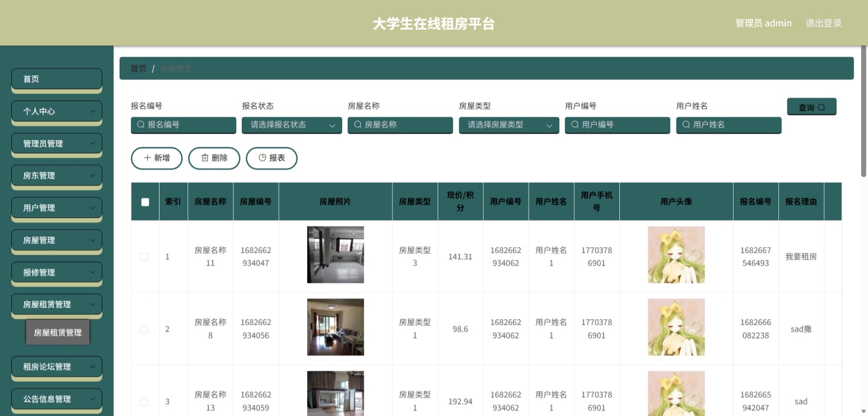Viewport: 868px width, 416px height.
Task: Click 管理员 admin in the header
Action: point(763,23)
